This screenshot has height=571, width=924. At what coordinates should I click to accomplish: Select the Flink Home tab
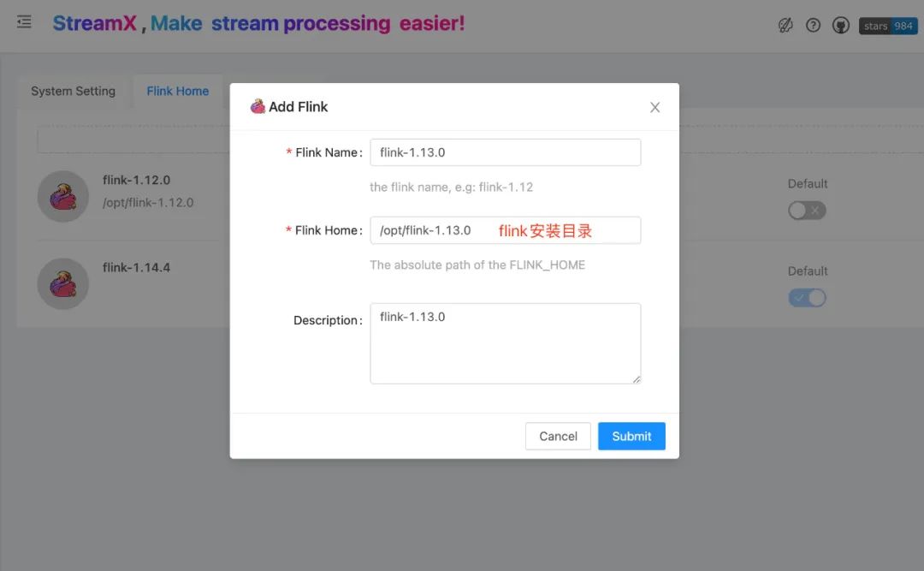(x=177, y=91)
